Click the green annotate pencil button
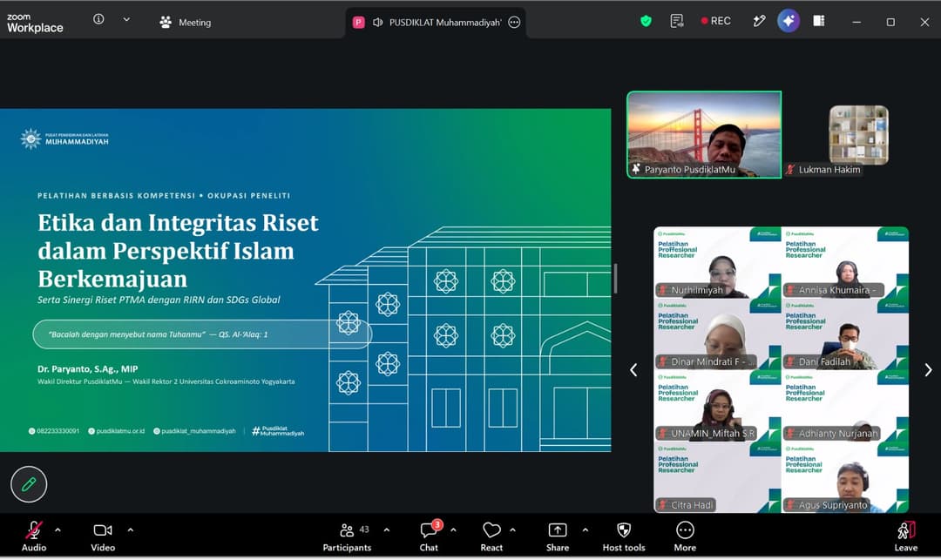This screenshot has height=560, width=941. tap(29, 484)
